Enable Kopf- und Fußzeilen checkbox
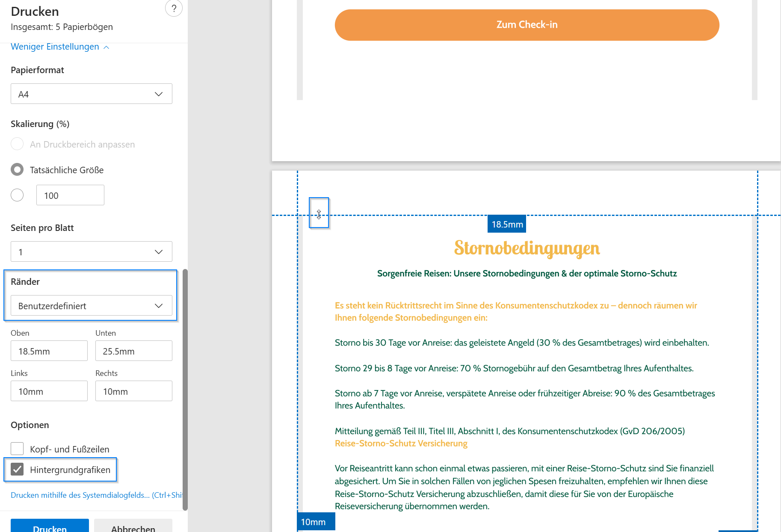This screenshot has width=781, height=532. [17, 449]
